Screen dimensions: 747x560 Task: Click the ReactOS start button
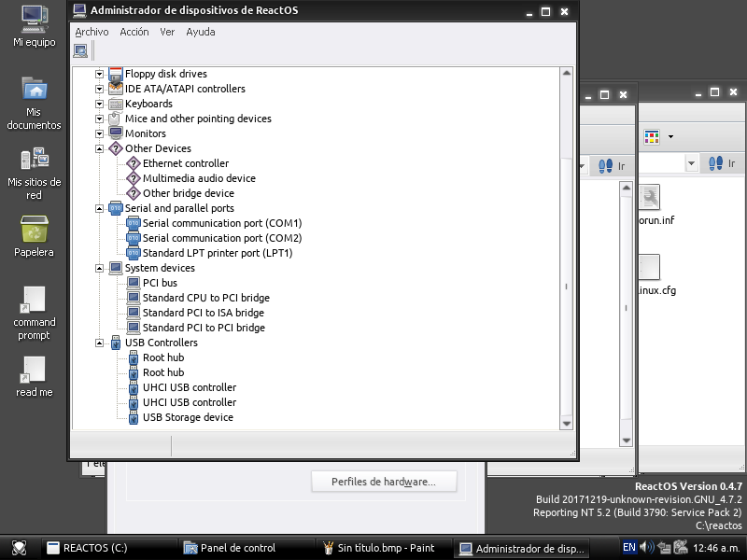click(19, 548)
